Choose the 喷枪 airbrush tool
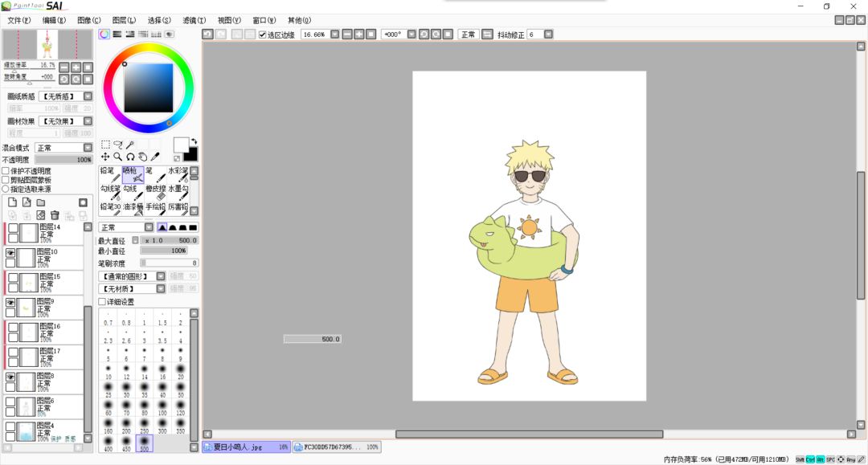This screenshot has width=868, height=465. (x=133, y=175)
